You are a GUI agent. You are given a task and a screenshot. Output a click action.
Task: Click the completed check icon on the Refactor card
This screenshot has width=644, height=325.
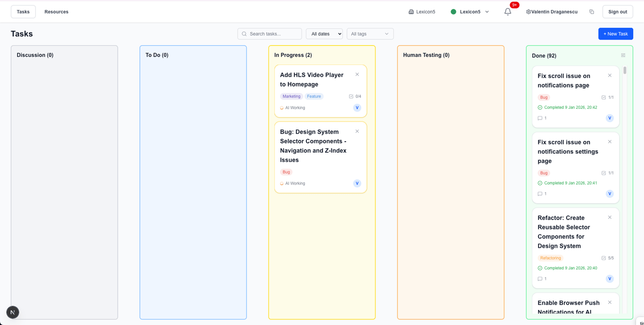[539, 268]
